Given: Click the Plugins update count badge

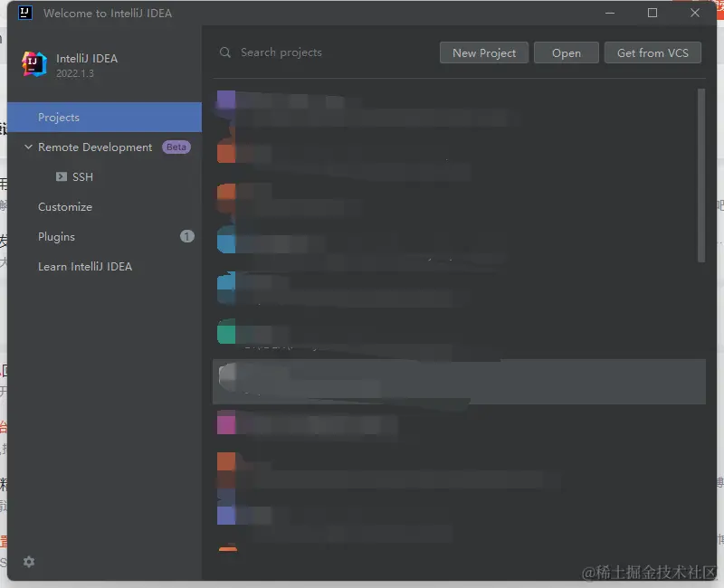Looking at the screenshot, I should click(187, 236).
